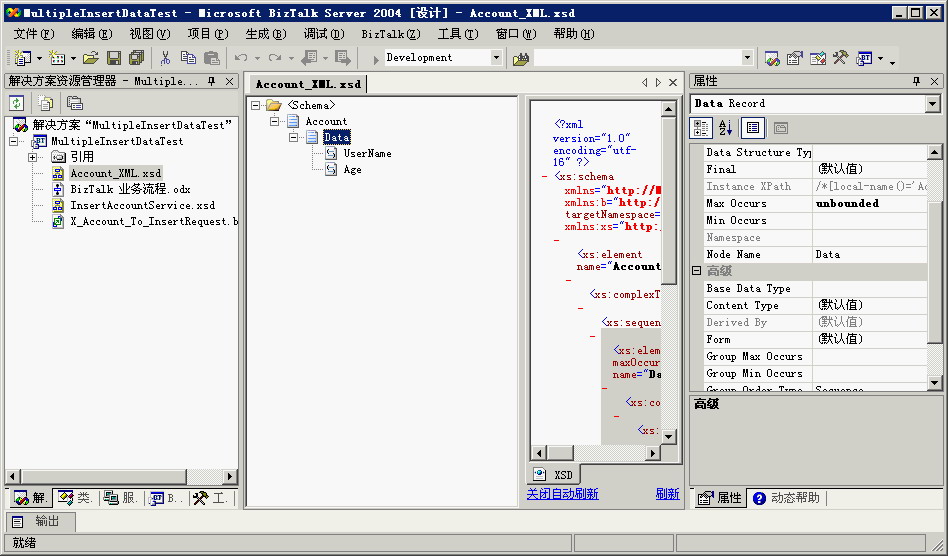Open the 文件(F) menu
This screenshot has width=948, height=556.
[x=34, y=34]
